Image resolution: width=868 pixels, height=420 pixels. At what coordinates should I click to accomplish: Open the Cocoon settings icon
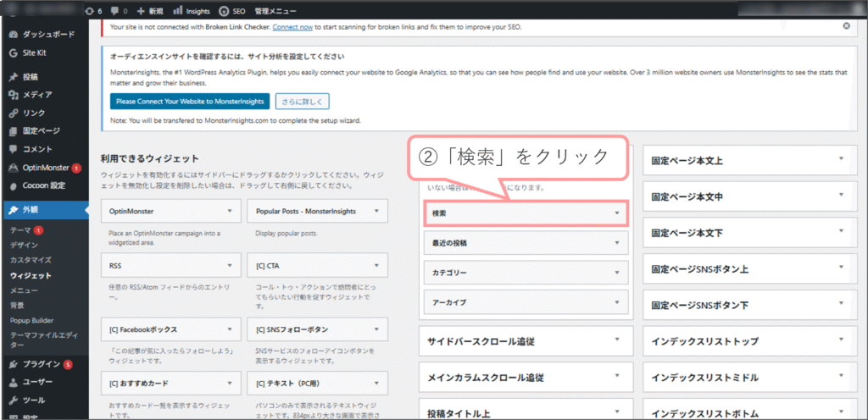coord(14,185)
